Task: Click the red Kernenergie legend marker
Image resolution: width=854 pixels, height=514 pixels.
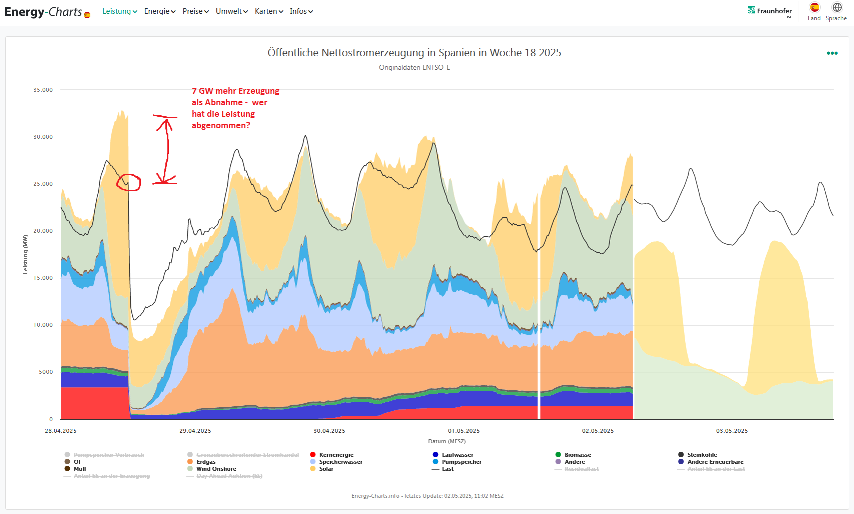Action: coord(313,454)
